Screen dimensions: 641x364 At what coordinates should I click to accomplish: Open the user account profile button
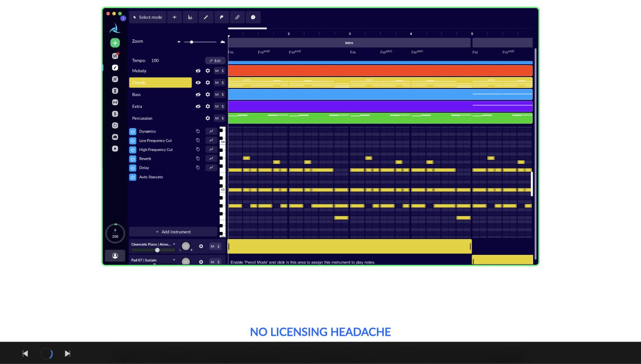(115, 256)
